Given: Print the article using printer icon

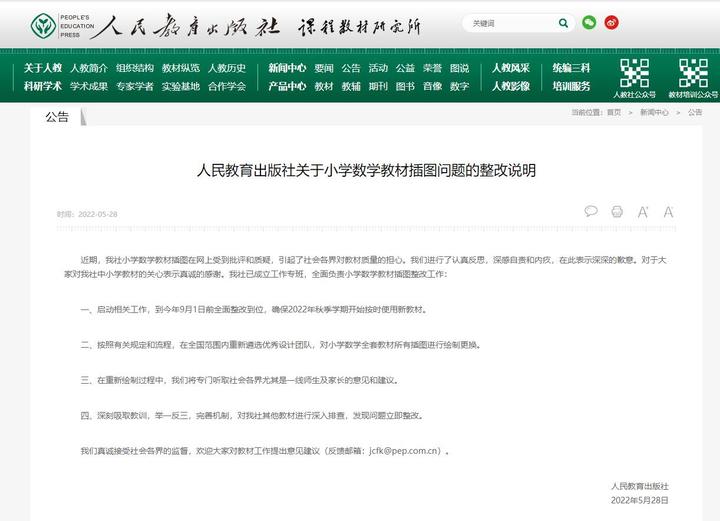Looking at the screenshot, I should pyautogui.click(x=617, y=212).
